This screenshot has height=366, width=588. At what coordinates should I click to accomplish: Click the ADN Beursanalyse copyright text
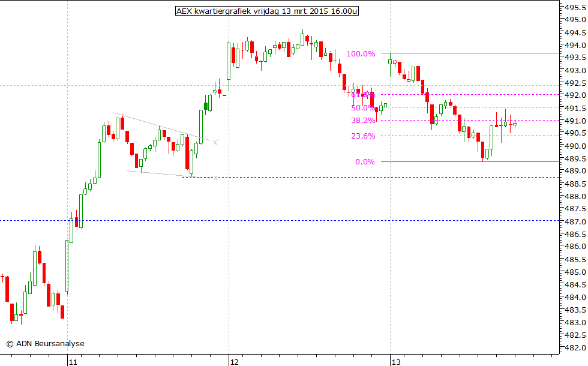(x=46, y=343)
